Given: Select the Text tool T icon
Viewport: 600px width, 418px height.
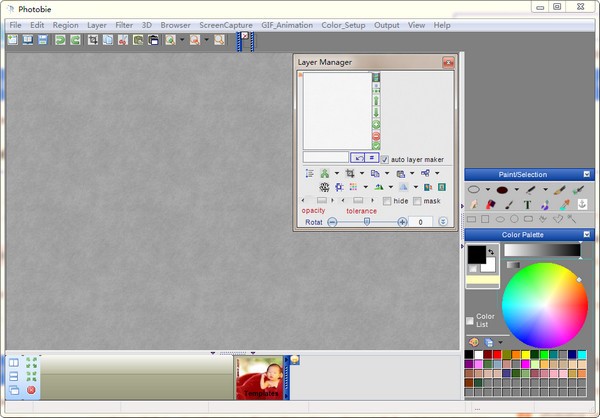Looking at the screenshot, I should 527,205.
